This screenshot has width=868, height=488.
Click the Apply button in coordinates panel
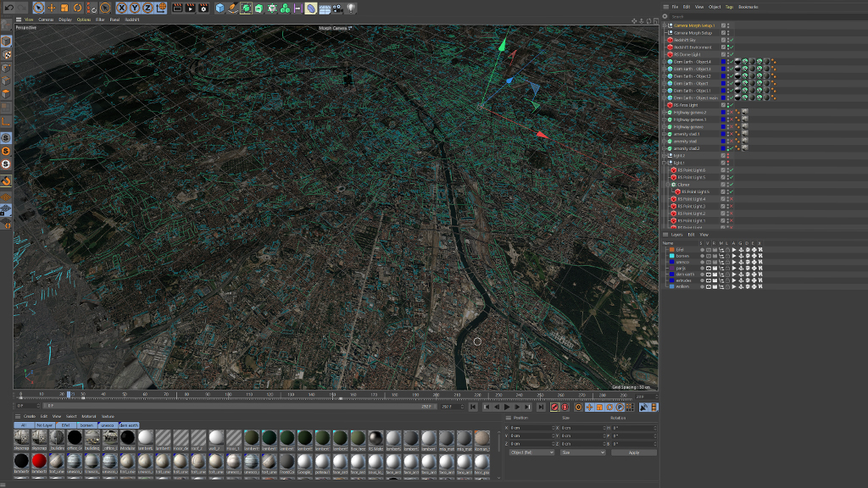click(633, 452)
